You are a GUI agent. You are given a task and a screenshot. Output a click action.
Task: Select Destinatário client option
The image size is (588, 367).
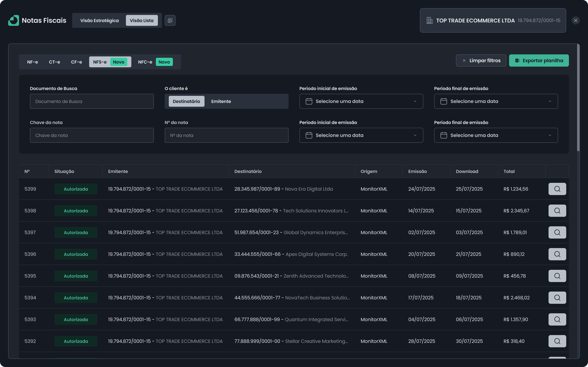186,101
